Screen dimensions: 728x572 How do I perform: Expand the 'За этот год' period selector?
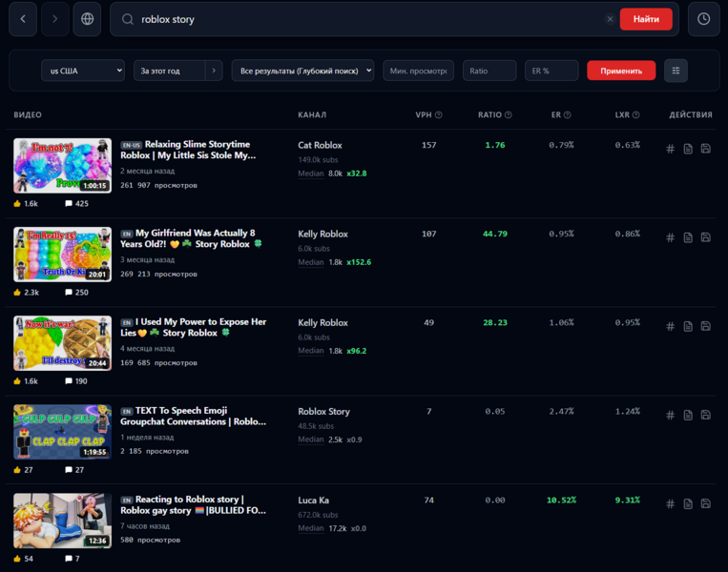pyautogui.click(x=215, y=71)
